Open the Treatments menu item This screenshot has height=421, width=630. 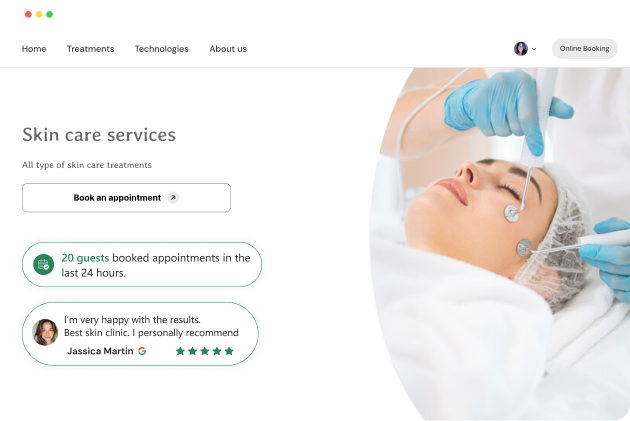pos(90,49)
